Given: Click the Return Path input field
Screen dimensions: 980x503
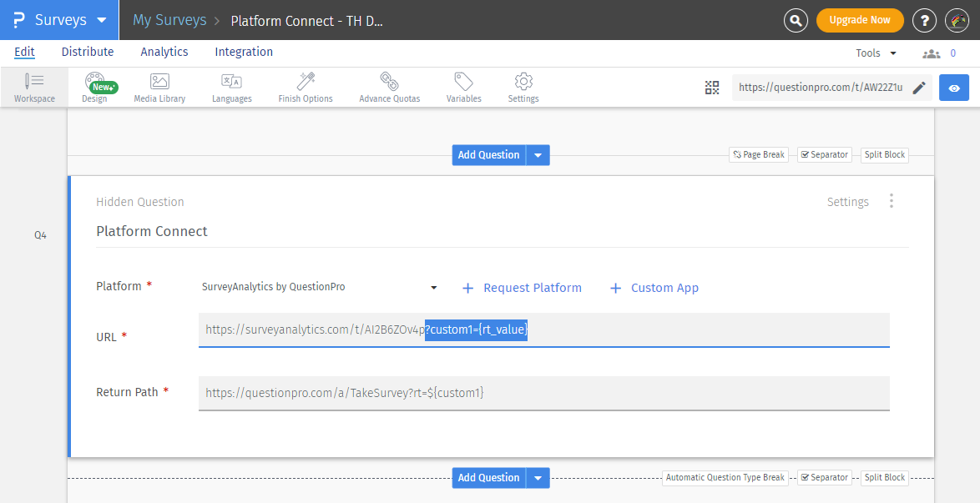Looking at the screenshot, I should click(543, 393).
